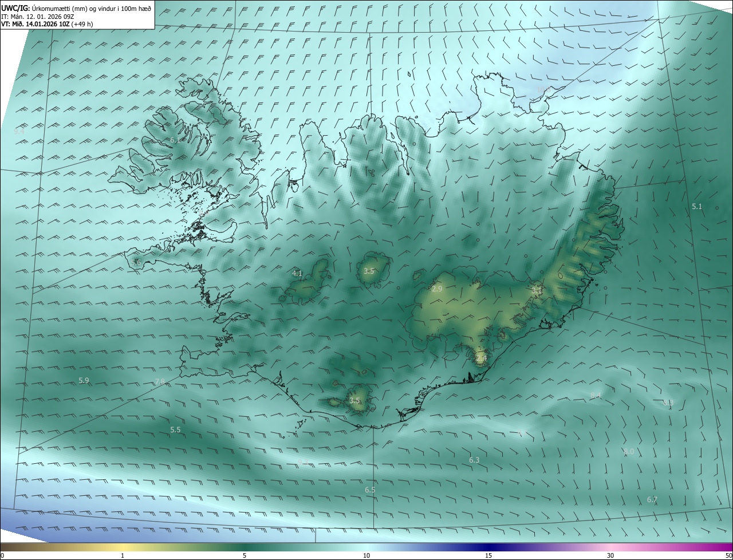Click the 4.1 value beside the western glacier
This screenshot has height=560, width=733.
tap(297, 274)
